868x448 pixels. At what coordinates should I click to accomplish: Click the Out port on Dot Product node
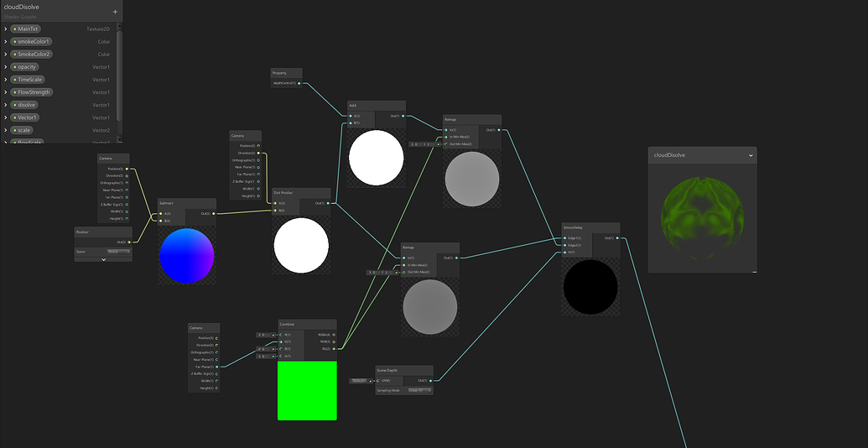point(329,203)
